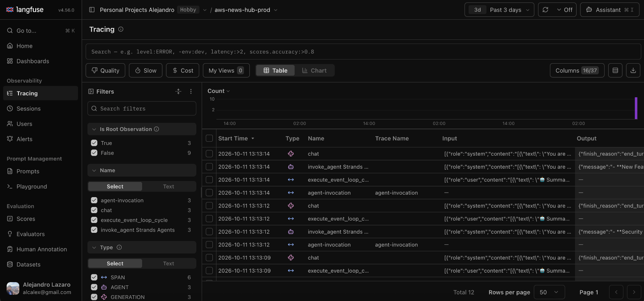Click the main tracing search field
Image resolution: width=644 pixels, height=301 pixels.
363,52
